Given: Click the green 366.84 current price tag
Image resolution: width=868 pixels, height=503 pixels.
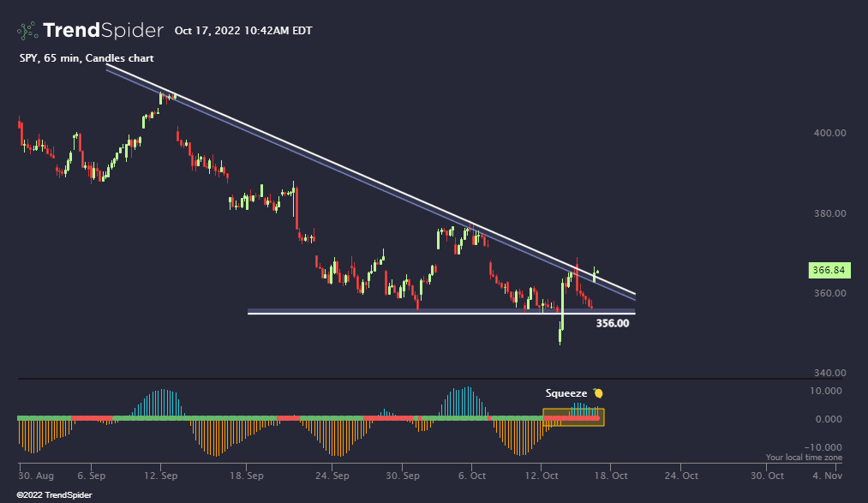Looking at the screenshot, I should pos(828,270).
